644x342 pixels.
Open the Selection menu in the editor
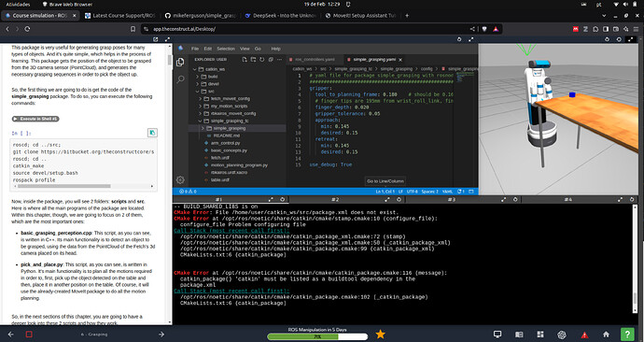pos(226,49)
